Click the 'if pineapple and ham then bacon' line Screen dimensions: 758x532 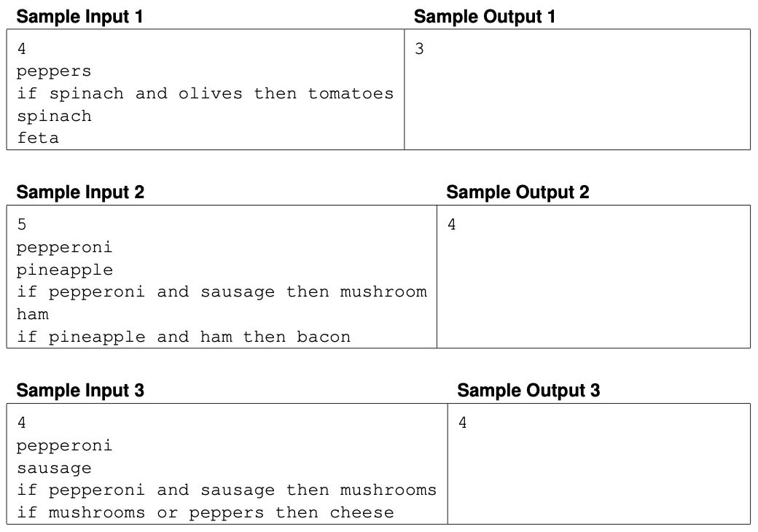coord(184,337)
